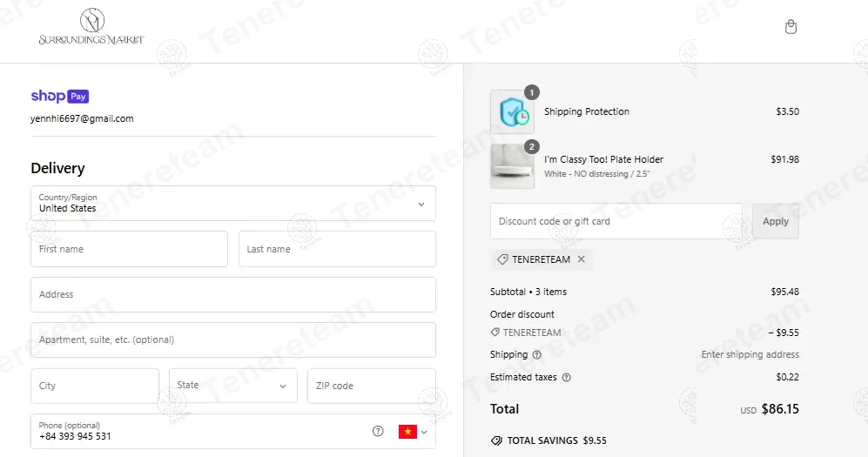868x457 pixels.
Task: Select the Apartment, suite field
Action: pyautogui.click(x=233, y=339)
